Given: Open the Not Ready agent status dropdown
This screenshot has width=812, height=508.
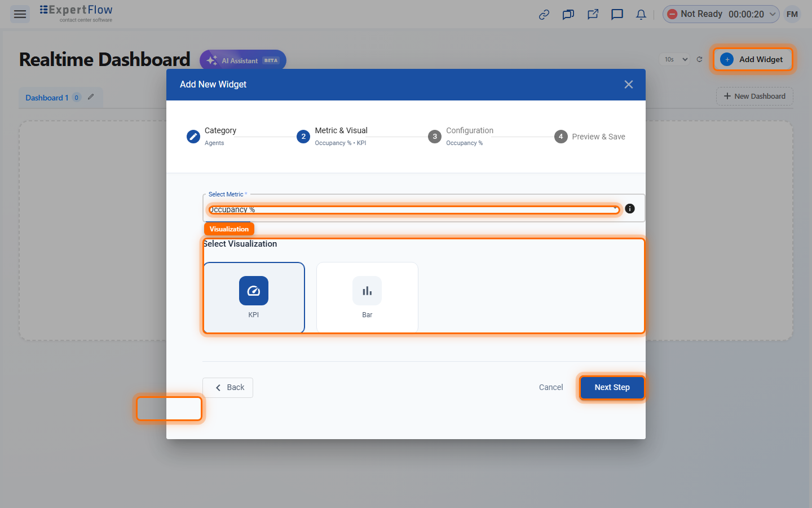Looking at the screenshot, I should 721,14.
